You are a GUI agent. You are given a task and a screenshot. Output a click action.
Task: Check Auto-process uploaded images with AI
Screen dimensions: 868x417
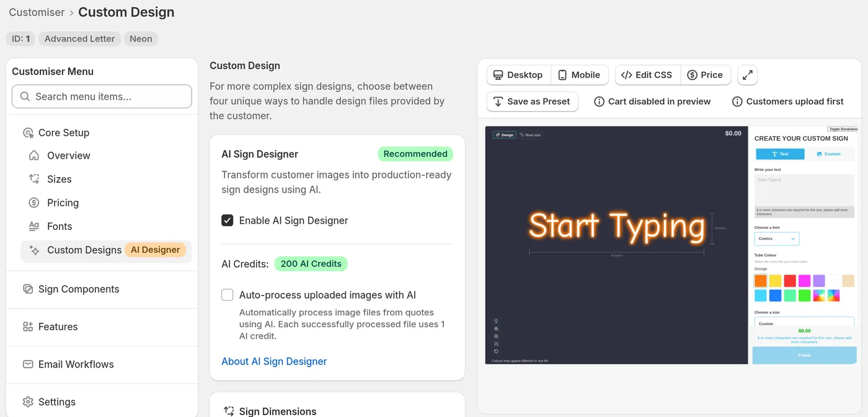tap(228, 295)
